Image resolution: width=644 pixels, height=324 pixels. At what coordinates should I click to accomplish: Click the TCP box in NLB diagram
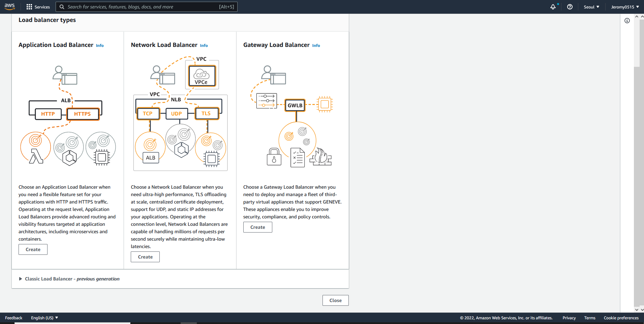(x=148, y=114)
